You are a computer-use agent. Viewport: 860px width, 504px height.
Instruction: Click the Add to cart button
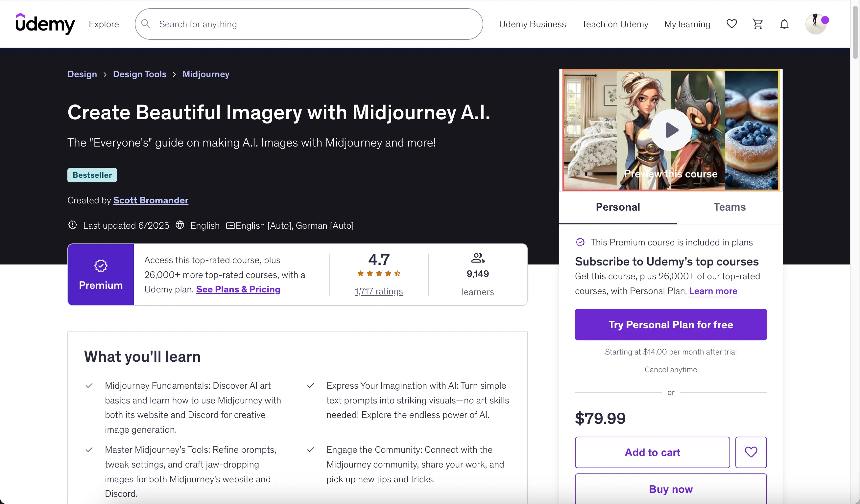coord(652,452)
